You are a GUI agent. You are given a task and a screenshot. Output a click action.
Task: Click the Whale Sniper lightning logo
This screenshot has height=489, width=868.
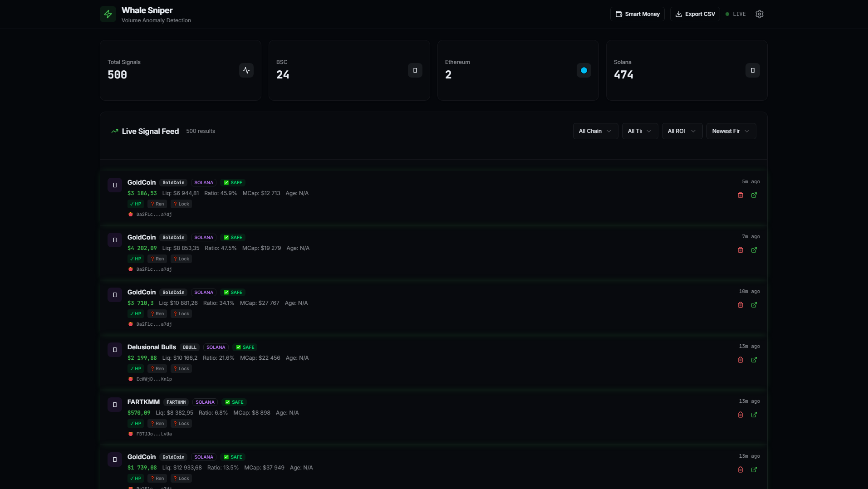pyautogui.click(x=108, y=14)
